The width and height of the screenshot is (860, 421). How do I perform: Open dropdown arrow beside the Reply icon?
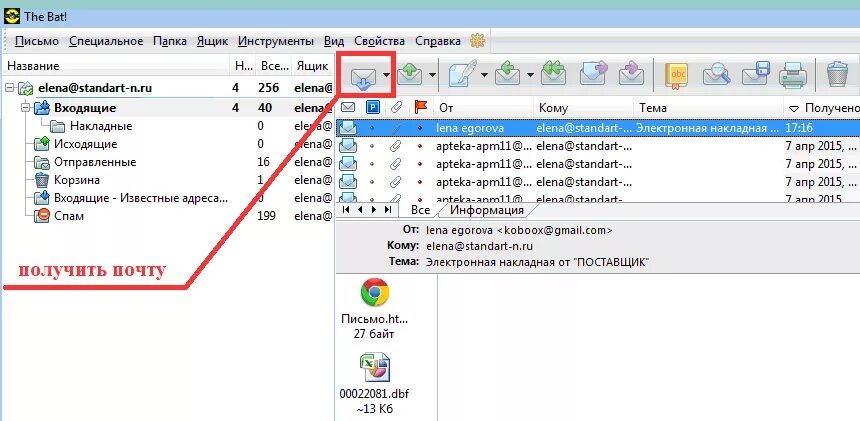(x=530, y=74)
